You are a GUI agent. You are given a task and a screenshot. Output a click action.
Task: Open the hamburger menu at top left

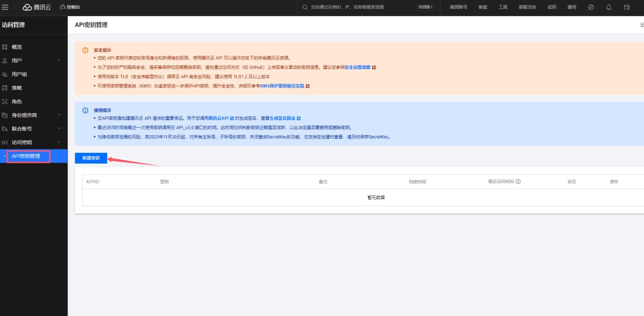5,7
